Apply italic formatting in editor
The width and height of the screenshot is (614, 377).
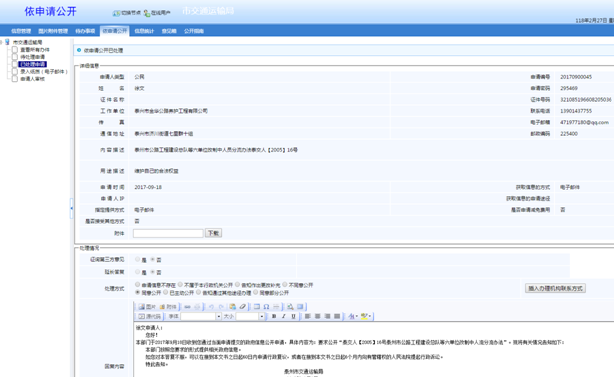click(284, 316)
